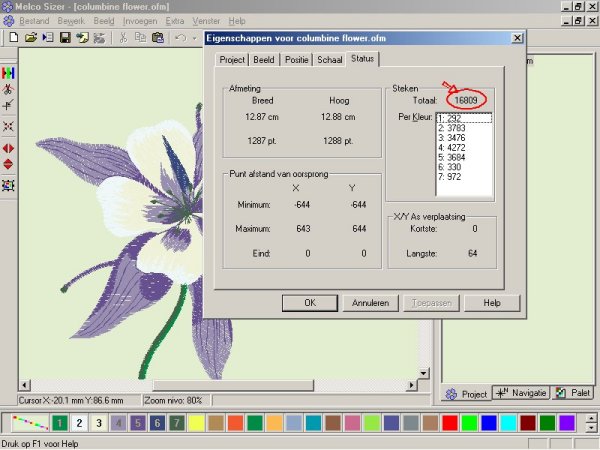Open the Venster menu
Image resolution: width=600 pixels, height=450 pixels.
point(206,21)
